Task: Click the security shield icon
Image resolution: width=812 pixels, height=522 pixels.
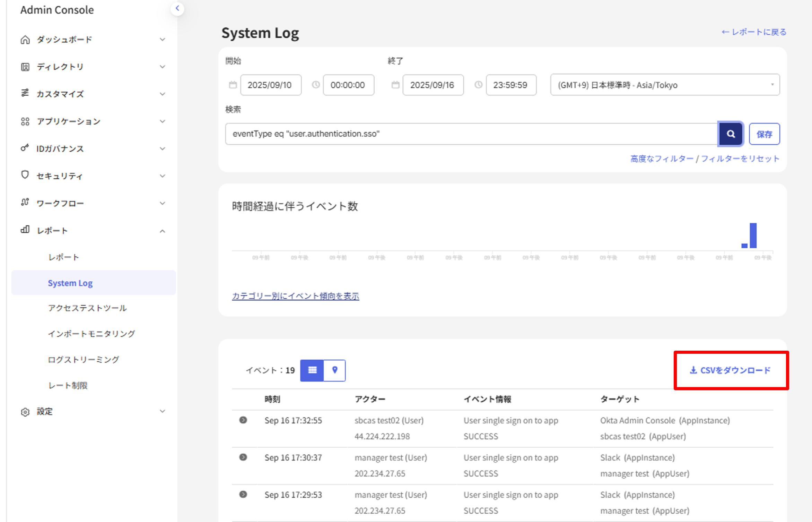Action: pyautogui.click(x=25, y=175)
